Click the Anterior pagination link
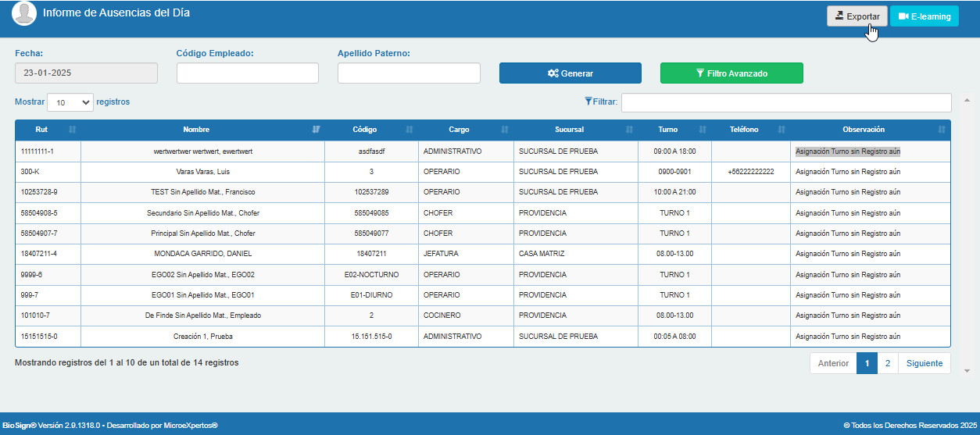 pyautogui.click(x=833, y=363)
